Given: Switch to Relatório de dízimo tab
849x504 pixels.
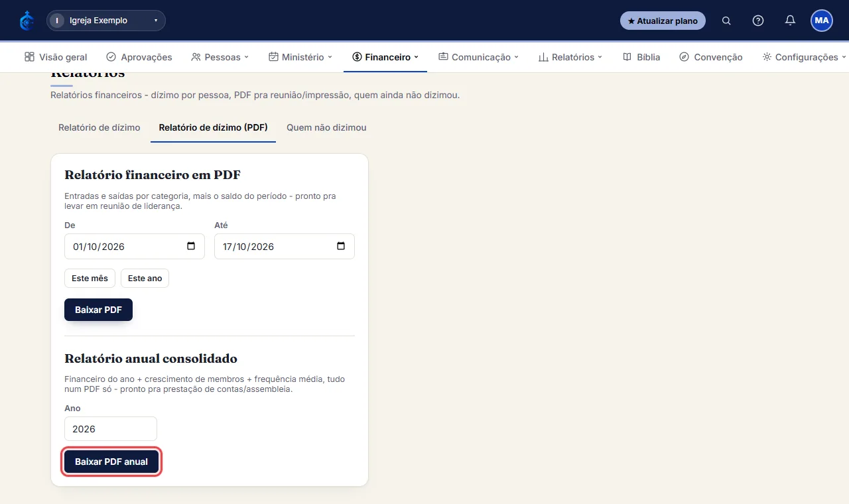Looking at the screenshot, I should point(99,127).
